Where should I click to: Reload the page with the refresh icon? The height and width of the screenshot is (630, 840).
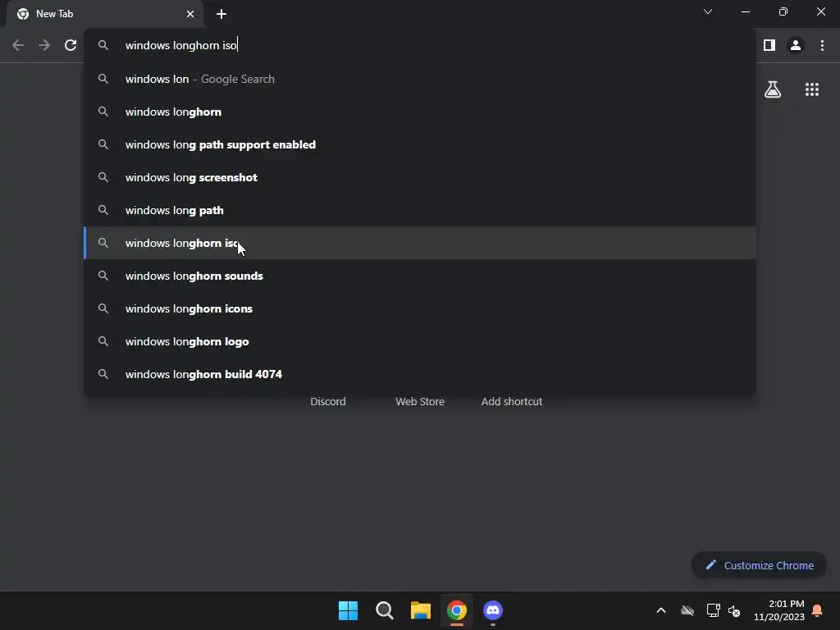tap(71, 46)
